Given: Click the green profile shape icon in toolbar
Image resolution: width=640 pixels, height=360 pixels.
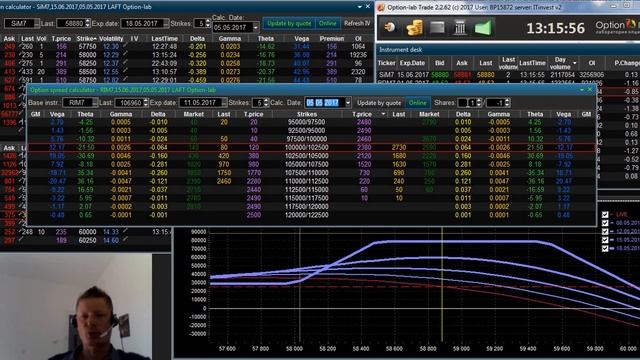Looking at the screenshot, I should [x=483, y=28].
